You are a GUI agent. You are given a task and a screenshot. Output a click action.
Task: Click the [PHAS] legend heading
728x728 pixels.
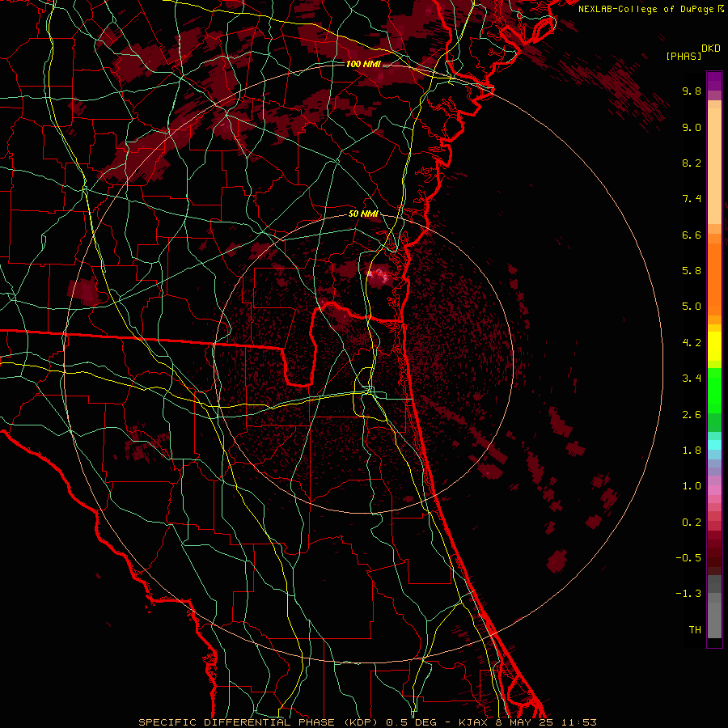coord(684,56)
